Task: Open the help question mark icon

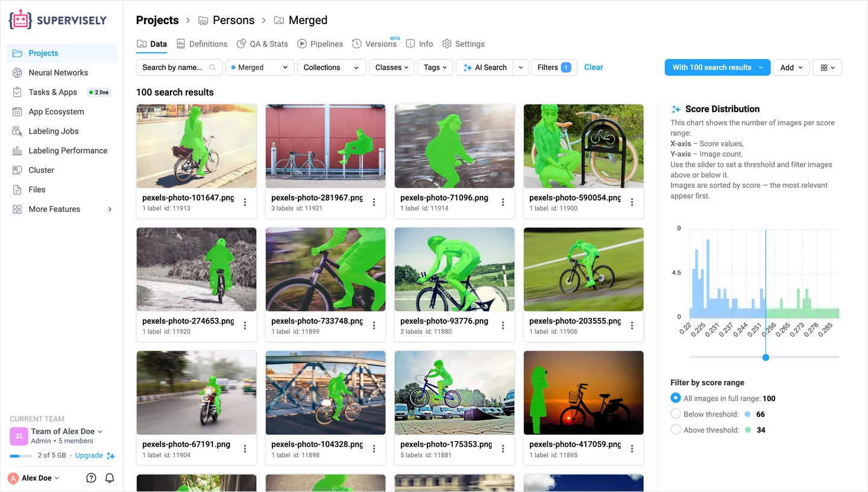Action: (91, 478)
